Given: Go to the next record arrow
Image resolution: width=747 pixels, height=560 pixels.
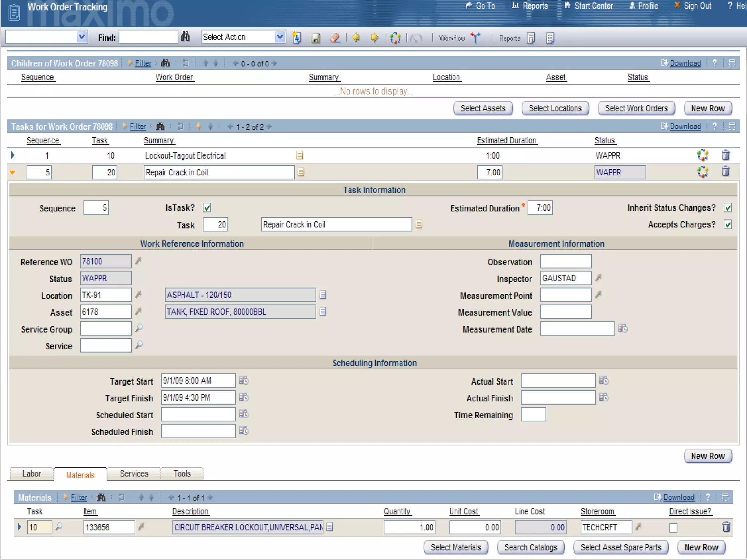Looking at the screenshot, I should pos(374,38).
